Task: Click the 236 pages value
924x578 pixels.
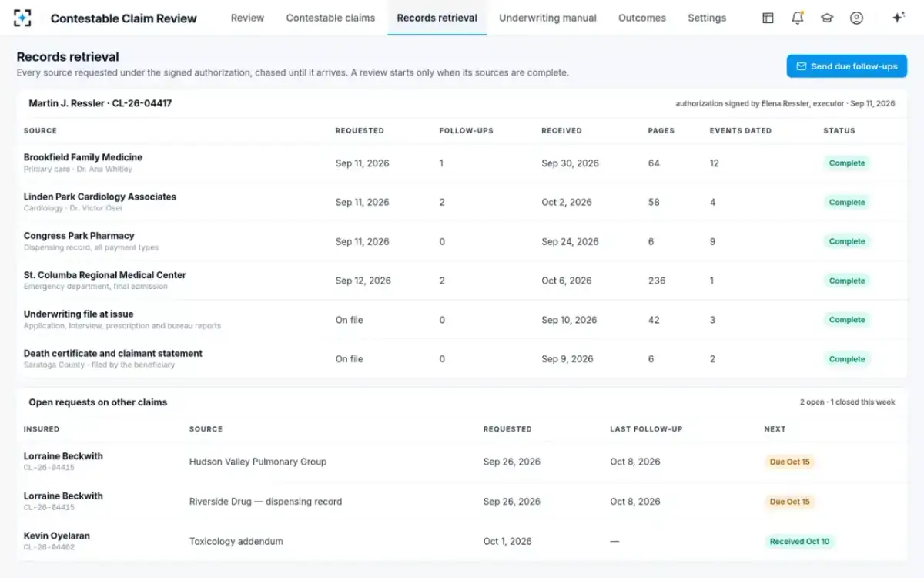Action: 657,281
